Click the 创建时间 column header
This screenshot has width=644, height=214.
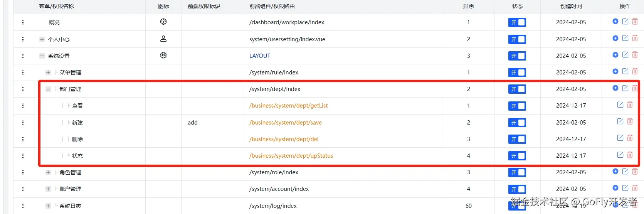click(x=571, y=6)
